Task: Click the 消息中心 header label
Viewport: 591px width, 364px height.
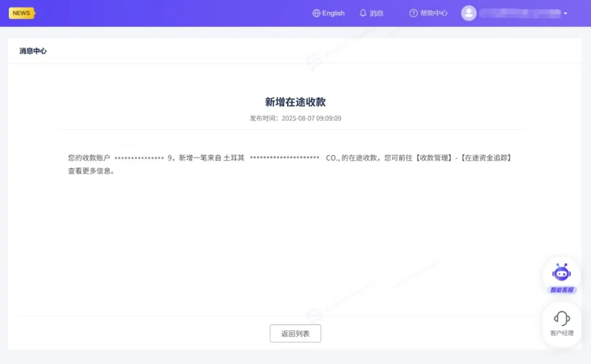Action: pyautogui.click(x=31, y=50)
